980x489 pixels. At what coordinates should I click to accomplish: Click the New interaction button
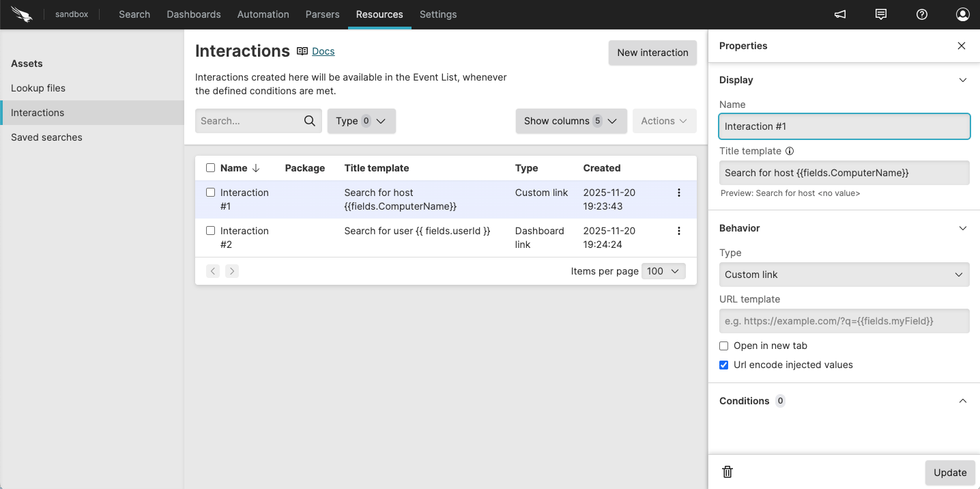[652, 53]
